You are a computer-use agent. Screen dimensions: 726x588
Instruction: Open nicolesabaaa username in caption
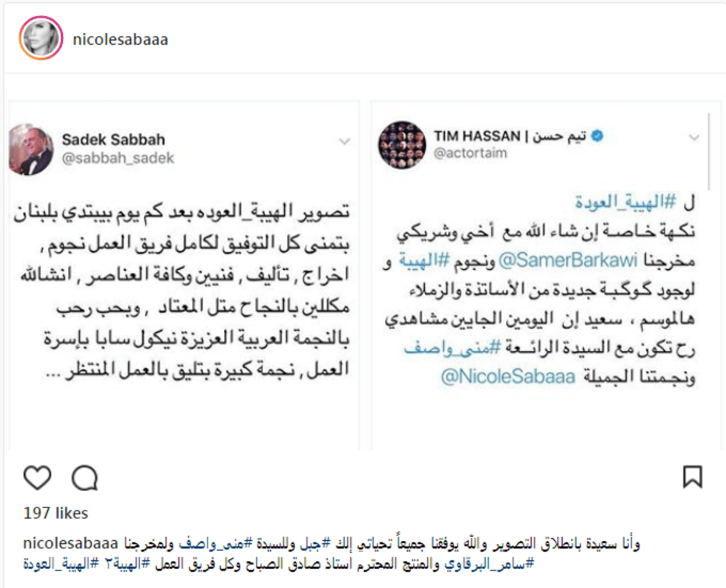[73, 543]
